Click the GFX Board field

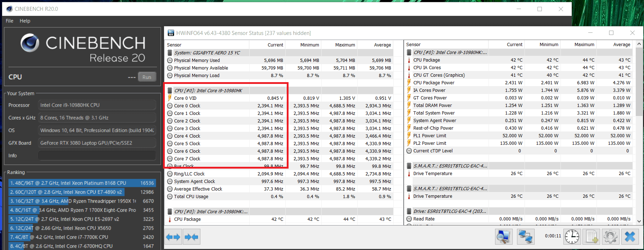tap(97, 143)
